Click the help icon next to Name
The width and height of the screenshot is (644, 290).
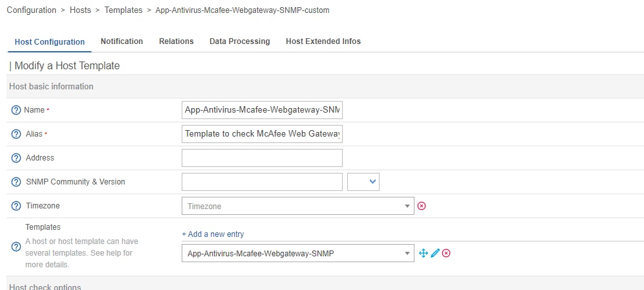click(16, 110)
